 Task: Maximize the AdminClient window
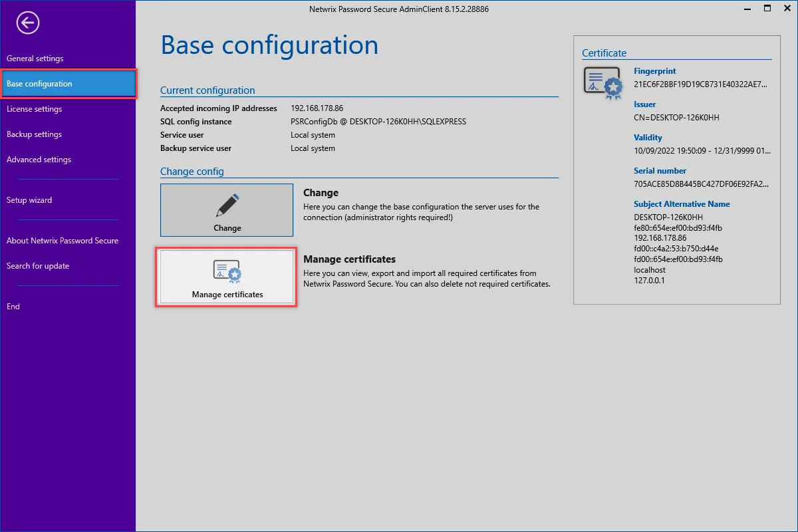767,9
